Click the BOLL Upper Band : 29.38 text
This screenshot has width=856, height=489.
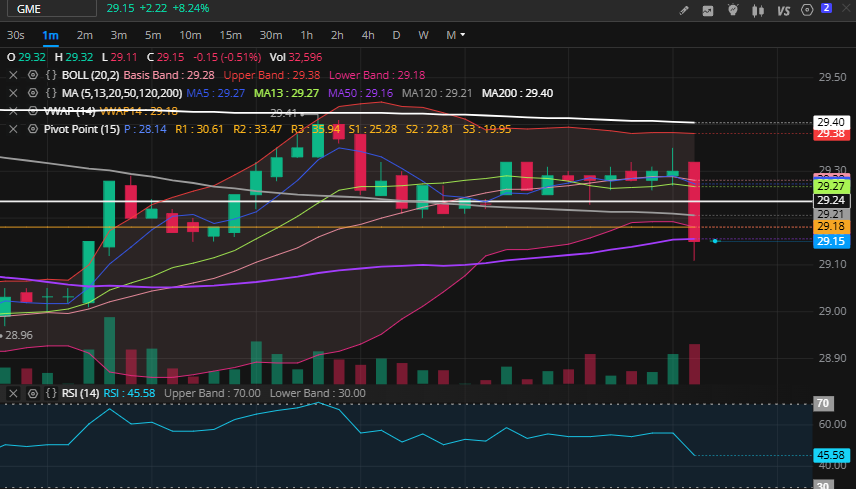[271, 75]
